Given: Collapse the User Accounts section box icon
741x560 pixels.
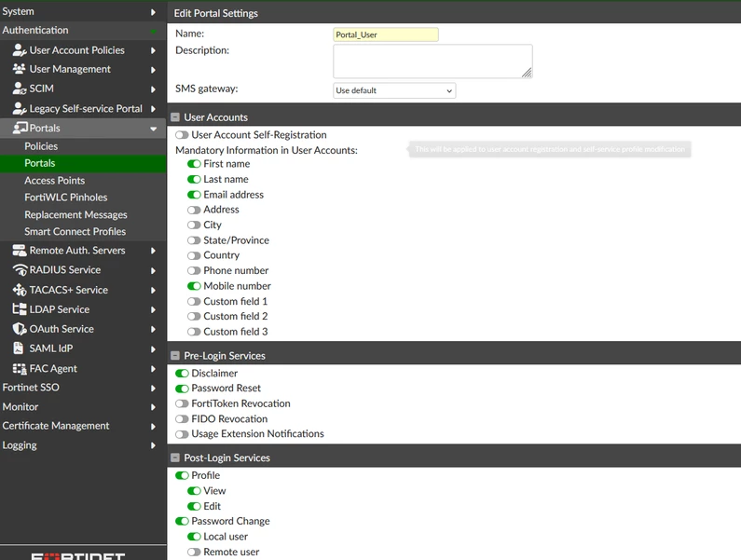Looking at the screenshot, I should tap(175, 117).
